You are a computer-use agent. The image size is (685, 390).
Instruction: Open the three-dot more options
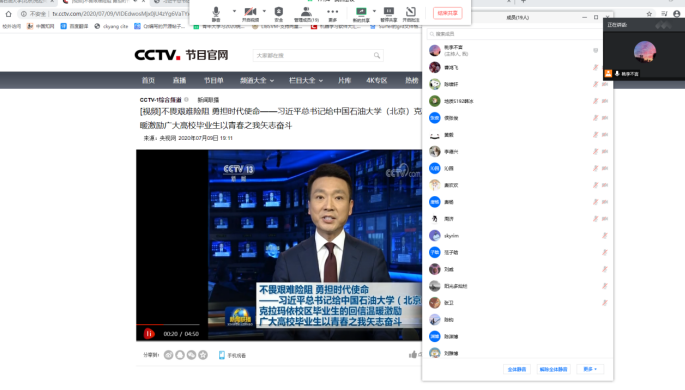(332, 14)
